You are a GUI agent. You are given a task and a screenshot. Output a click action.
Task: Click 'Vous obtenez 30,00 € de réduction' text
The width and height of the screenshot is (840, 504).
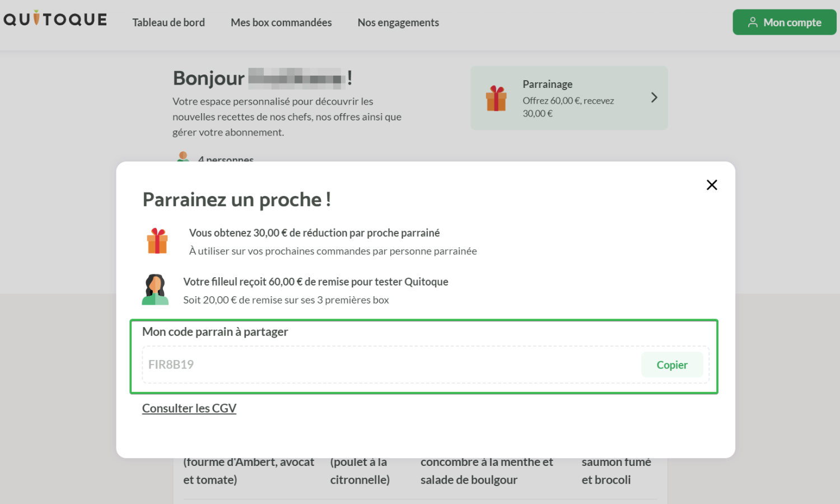pos(314,233)
